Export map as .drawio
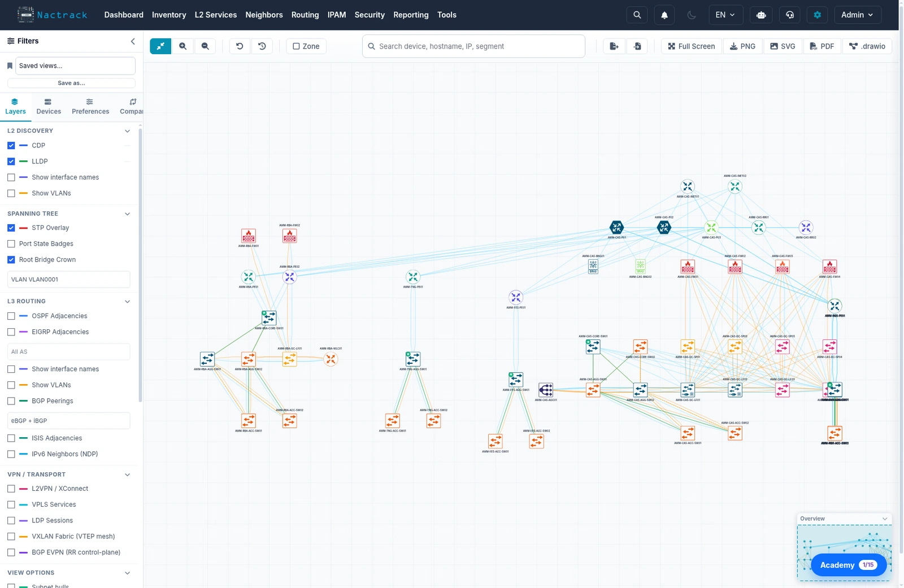Screen dimensions: 904x588 (x=867, y=46)
